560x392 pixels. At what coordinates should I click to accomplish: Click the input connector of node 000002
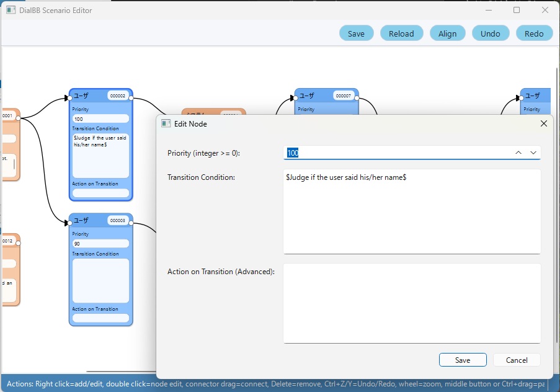tap(70, 98)
